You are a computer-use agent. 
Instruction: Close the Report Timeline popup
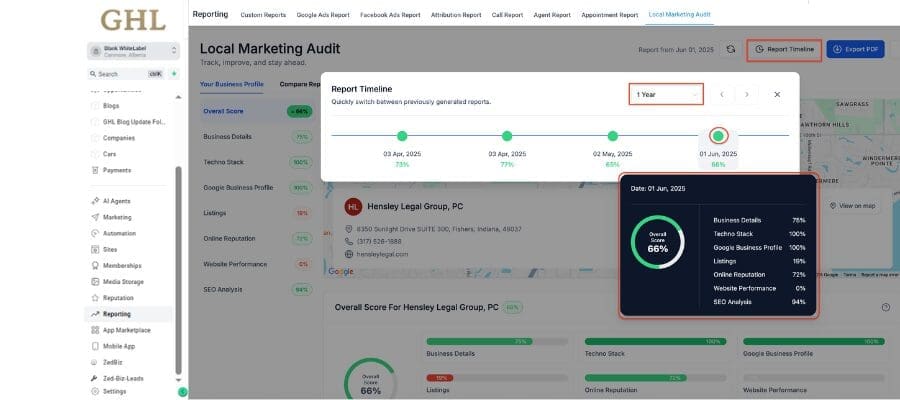(777, 94)
